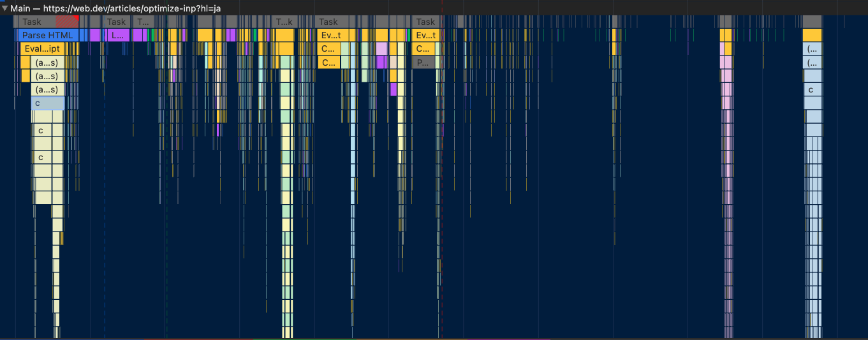Select the upper pale-yellow c bar

click(41, 130)
